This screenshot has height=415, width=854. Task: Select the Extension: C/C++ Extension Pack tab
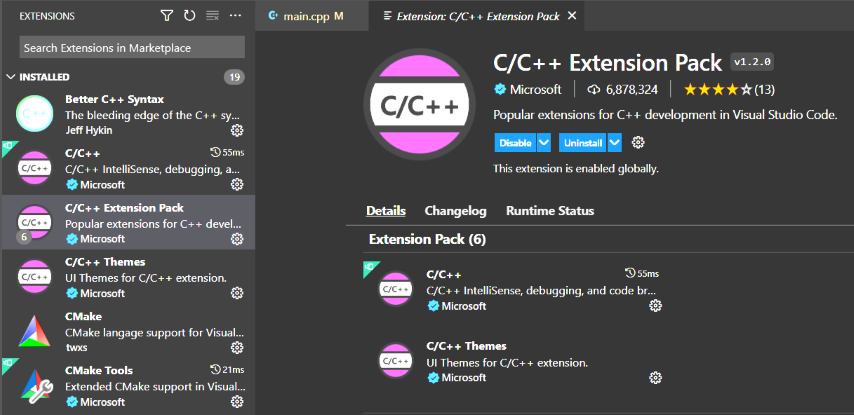coord(478,16)
